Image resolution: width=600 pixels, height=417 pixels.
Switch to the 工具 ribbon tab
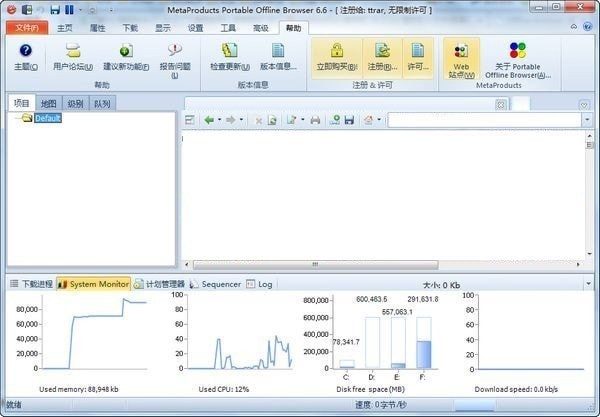click(x=228, y=28)
